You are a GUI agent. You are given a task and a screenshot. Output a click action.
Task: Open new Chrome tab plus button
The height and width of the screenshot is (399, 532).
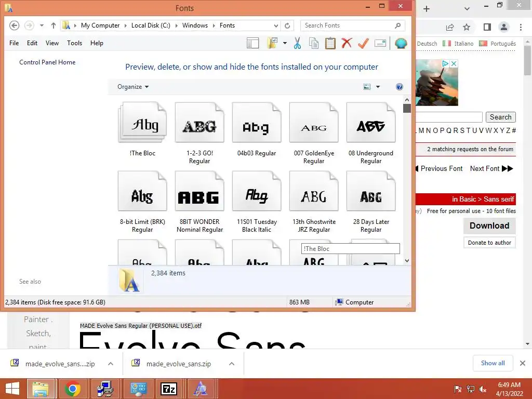click(427, 9)
